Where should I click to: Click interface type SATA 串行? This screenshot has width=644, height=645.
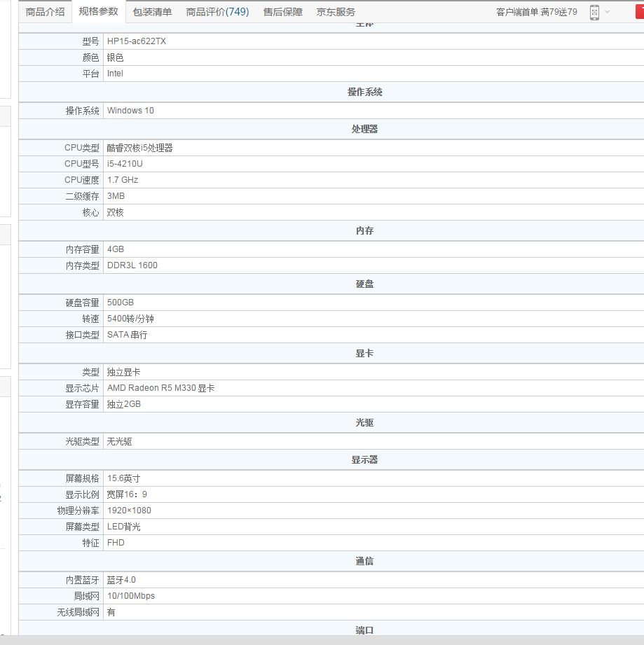tap(127, 335)
